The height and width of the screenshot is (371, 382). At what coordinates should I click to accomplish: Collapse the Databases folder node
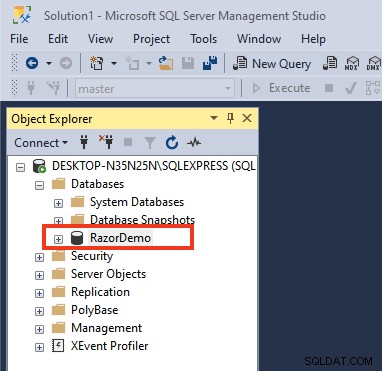[39, 185]
